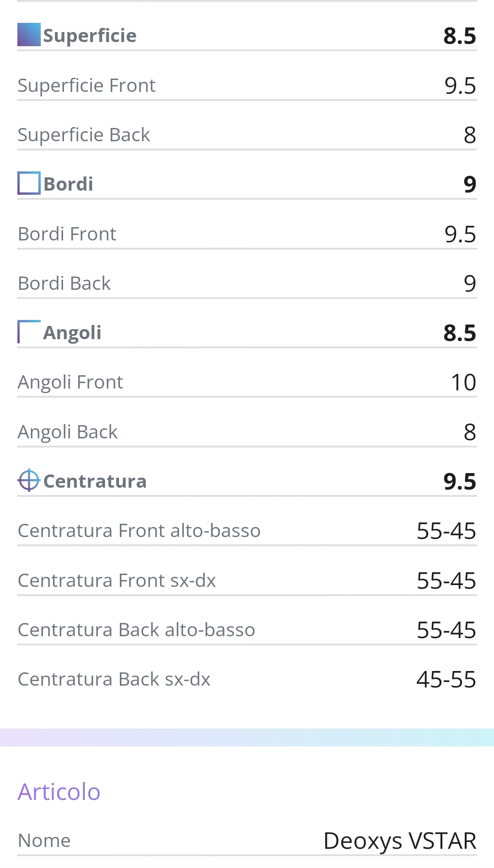Select Centratura Back alto-basso value
Image resolution: width=494 pixels, height=868 pixels.
tap(446, 630)
